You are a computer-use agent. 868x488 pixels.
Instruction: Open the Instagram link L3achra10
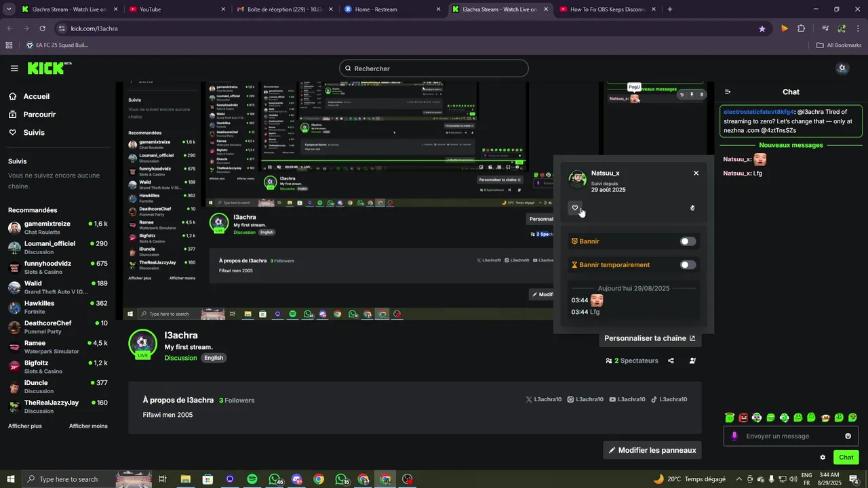(x=585, y=399)
